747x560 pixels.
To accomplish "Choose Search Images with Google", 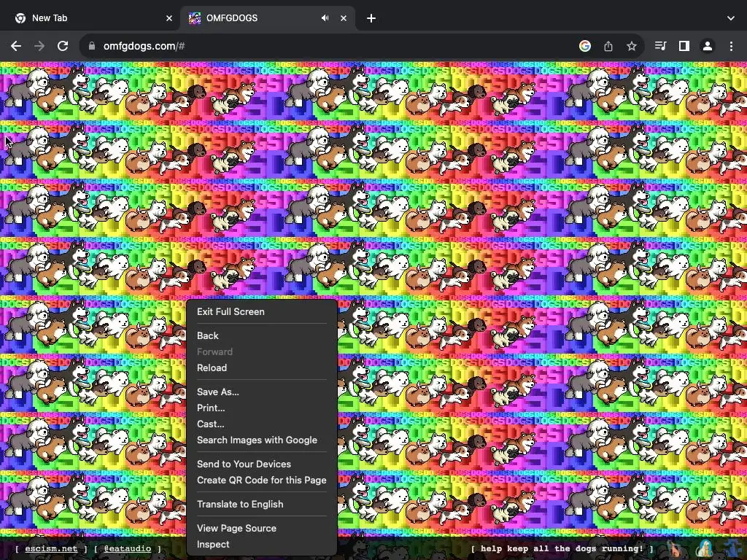I will (262, 440).
